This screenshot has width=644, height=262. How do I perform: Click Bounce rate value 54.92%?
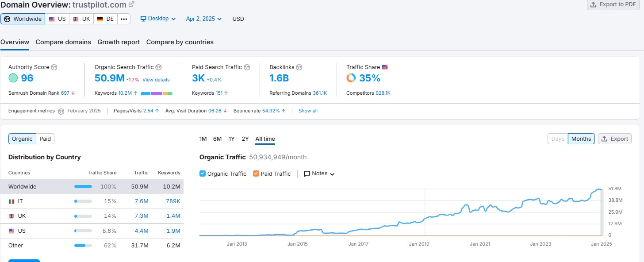click(271, 111)
